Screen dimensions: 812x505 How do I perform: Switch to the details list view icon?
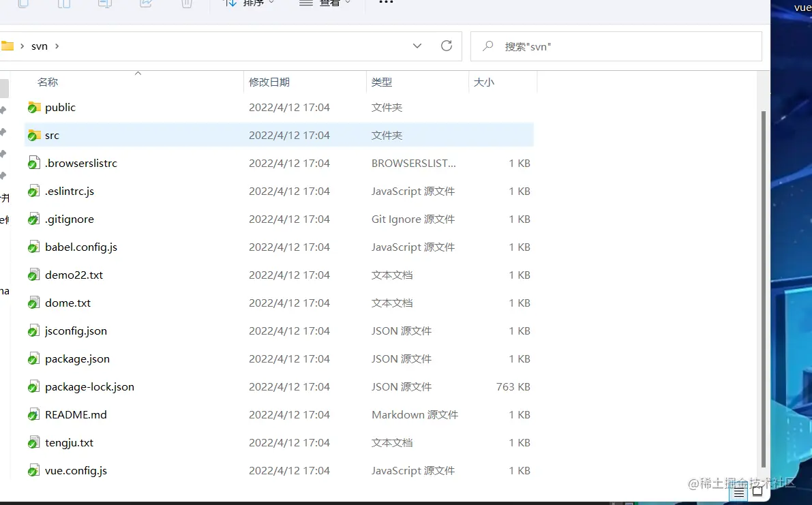point(739,491)
